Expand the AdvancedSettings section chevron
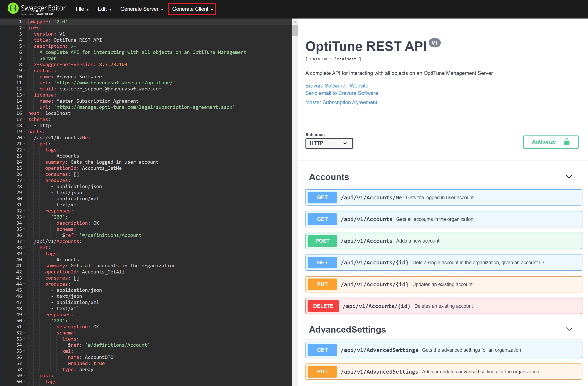The image size is (588, 386). click(569, 329)
